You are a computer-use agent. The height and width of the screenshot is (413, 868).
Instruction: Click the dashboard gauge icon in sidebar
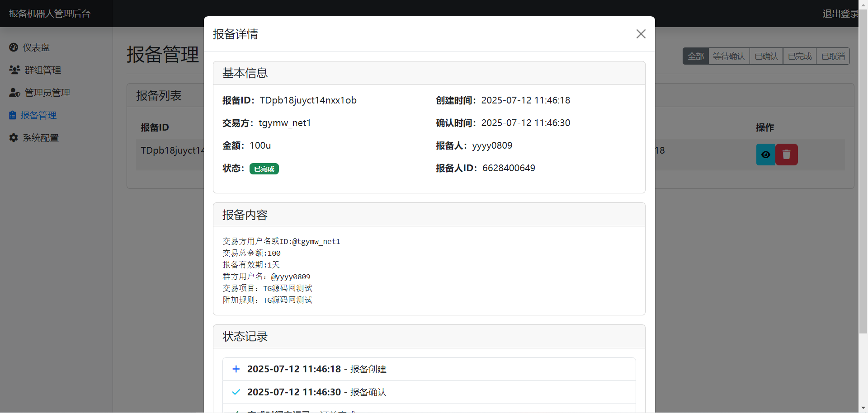pyautogui.click(x=14, y=47)
